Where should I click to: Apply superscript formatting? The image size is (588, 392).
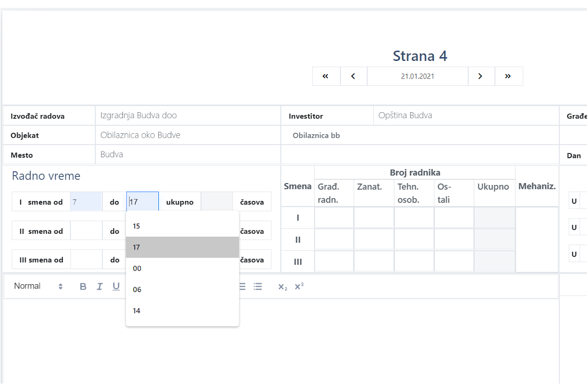click(299, 287)
